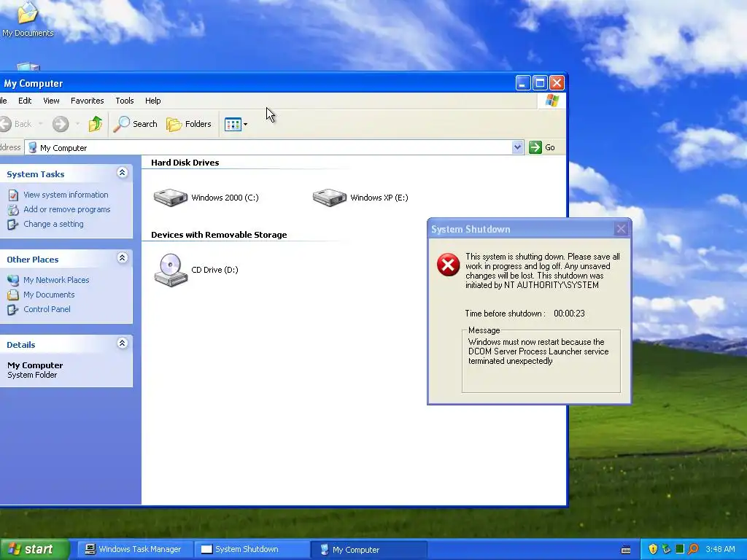Click View system information link
Screen dimensions: 747x560
click(66, 195)
